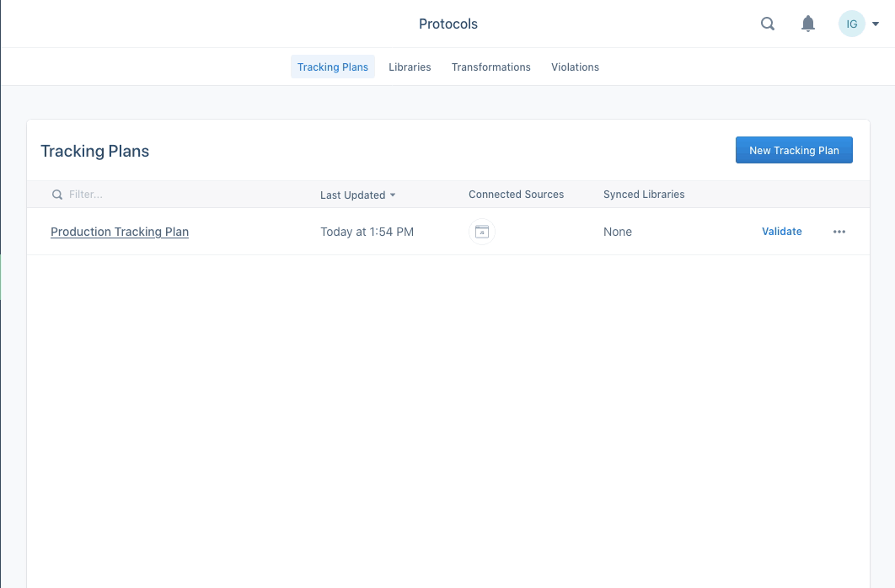View notifications via the bell icon
The width and height of the screenshot is (895, 588).
coord(808,24)
